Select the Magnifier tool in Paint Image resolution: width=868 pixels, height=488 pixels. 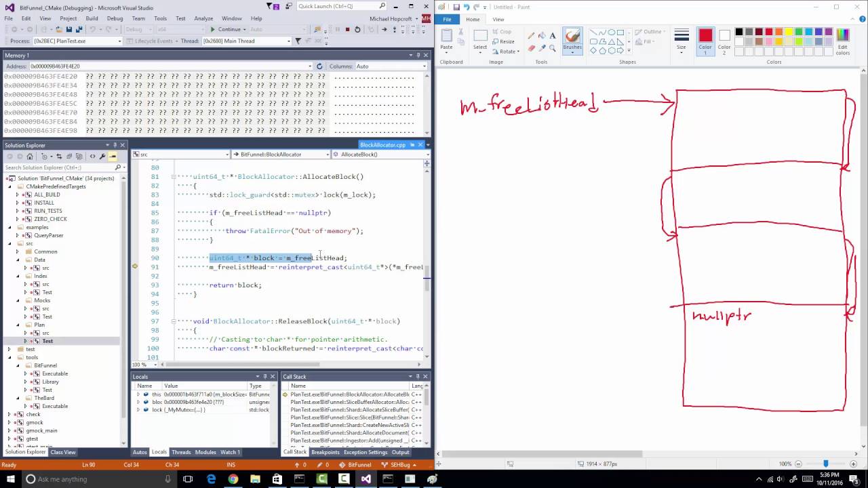(553, 48)
